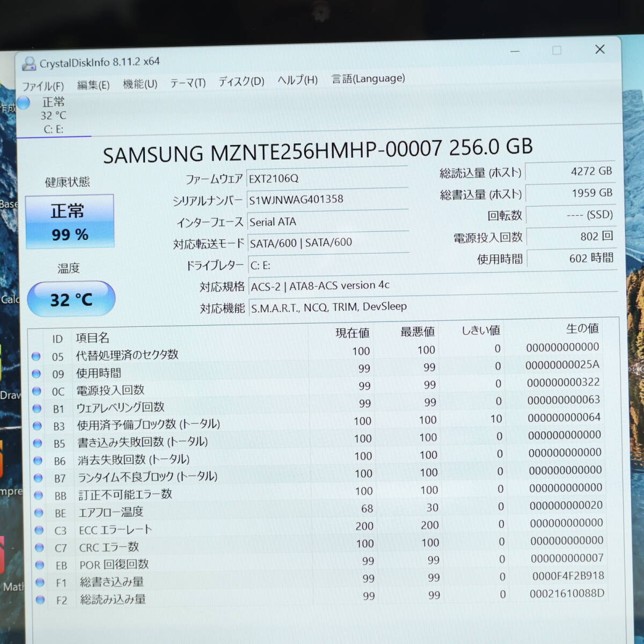This screenshot has width=644, height=644.
Task: Click raw value 00000000025A
Action: 562,365
